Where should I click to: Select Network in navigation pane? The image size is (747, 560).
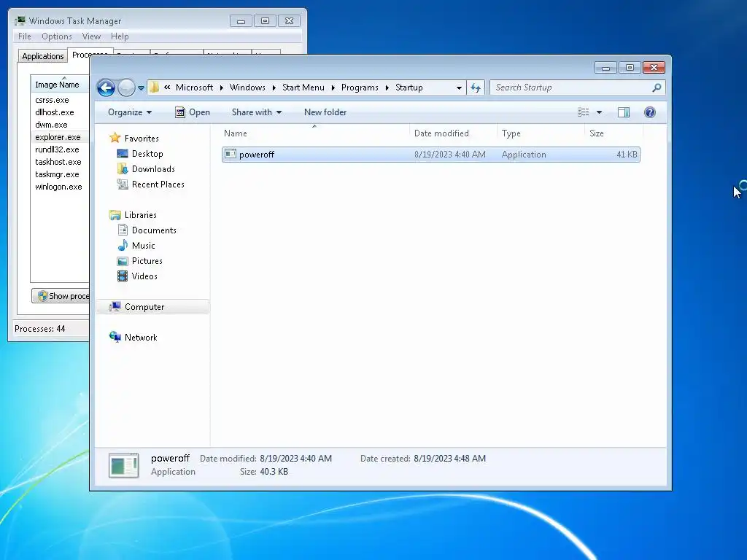pos(141,338)
